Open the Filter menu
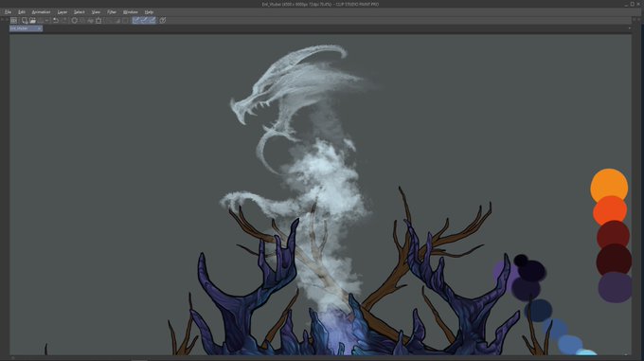The image size is (644, 361). [x=112, y=12]
